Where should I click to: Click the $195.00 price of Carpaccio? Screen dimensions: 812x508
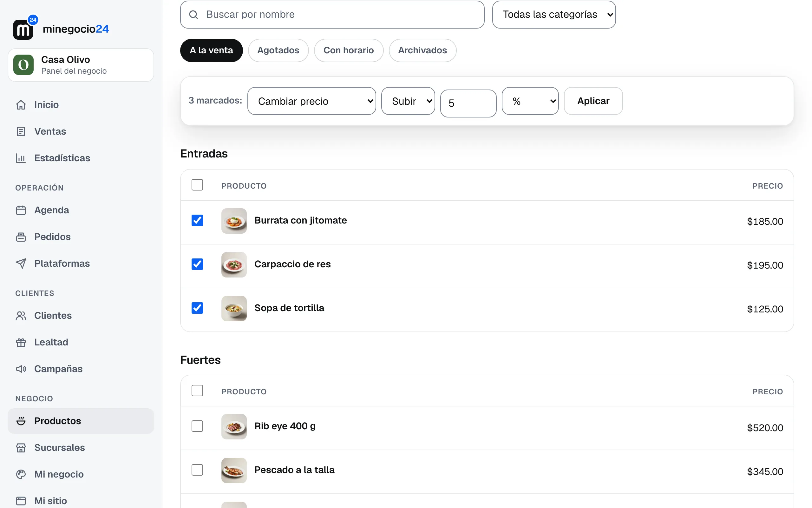pyautogui.click(x=765, y=265)
